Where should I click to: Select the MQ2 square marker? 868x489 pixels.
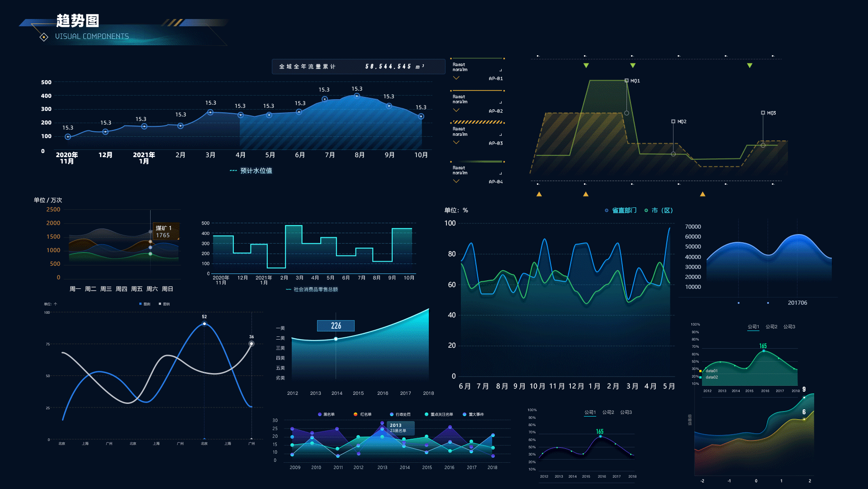[673, 121]
